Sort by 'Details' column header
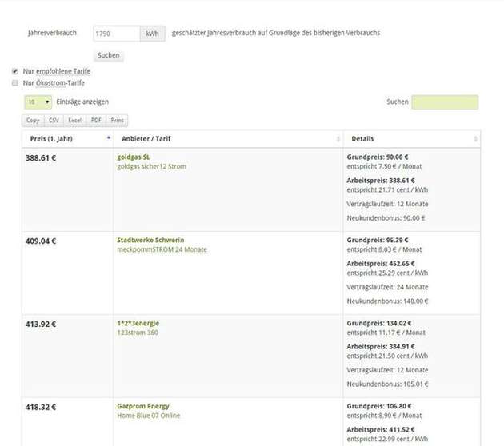Image resolution: width=504 pixels, height=446 pixels. (x=412, y=139)
